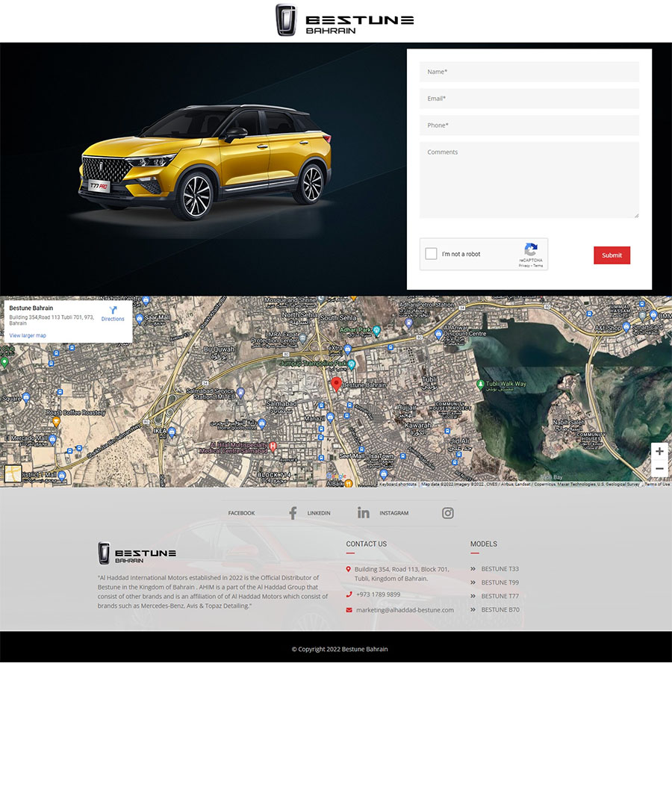The height and width of the screenshot is (802, 672).
Task: Open the BESTUNE B70 model link
Action: 500,609
